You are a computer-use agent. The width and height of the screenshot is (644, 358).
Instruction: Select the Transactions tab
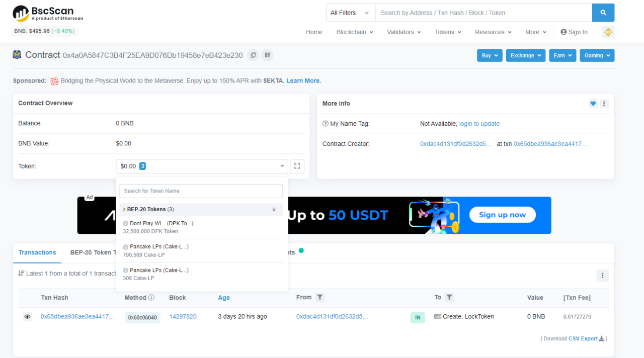tap(37, 253)
